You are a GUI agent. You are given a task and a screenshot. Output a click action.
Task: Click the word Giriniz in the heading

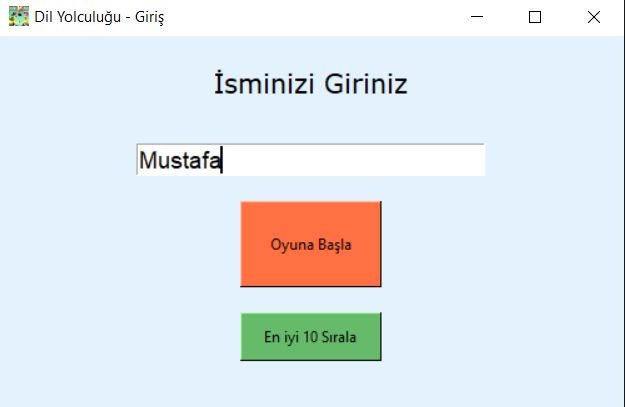click(x=365, y=84)
